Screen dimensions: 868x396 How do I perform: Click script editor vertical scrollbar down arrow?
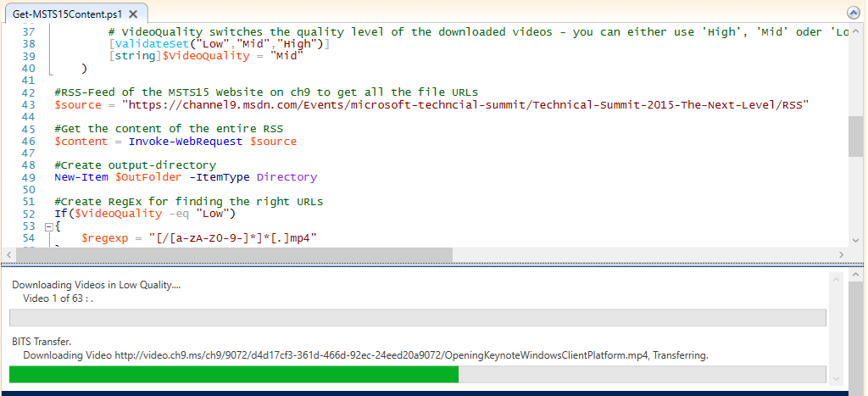[x=855, y=241]
